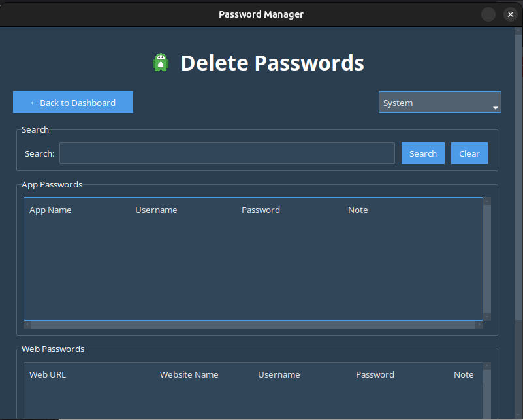Image resolution: width=523 pixels, height=420 pixels.
Task: Focus the Search text field
Action: [227, 153]
